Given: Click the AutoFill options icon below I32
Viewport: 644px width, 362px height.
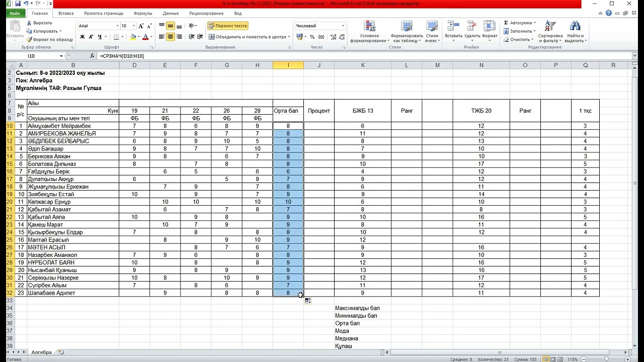Looking at the screenshot, I should coord(307,301).
